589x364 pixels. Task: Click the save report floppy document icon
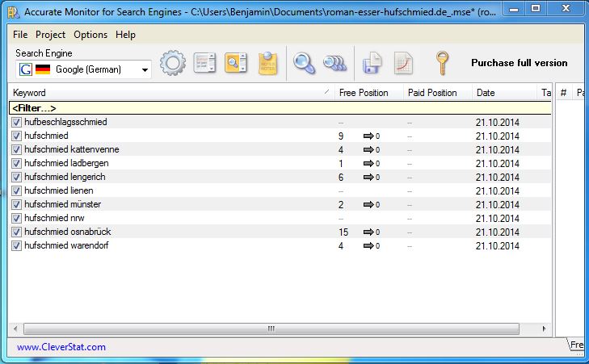372,63
